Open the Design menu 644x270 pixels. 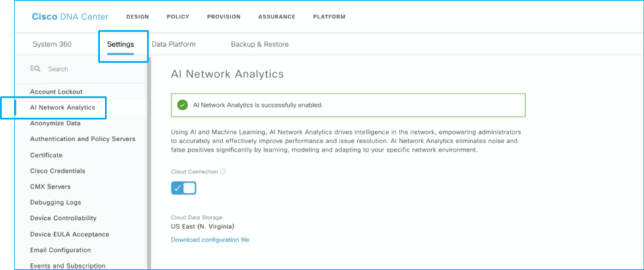point(137,17)
